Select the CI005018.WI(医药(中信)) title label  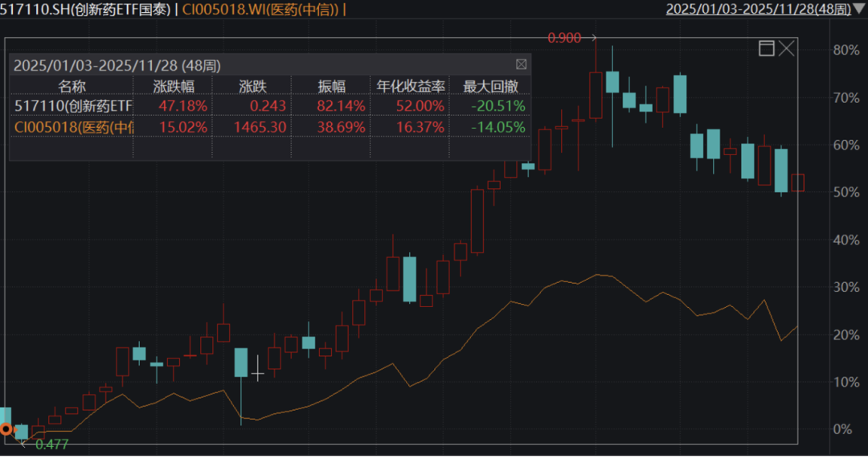(x=260, y=10)
